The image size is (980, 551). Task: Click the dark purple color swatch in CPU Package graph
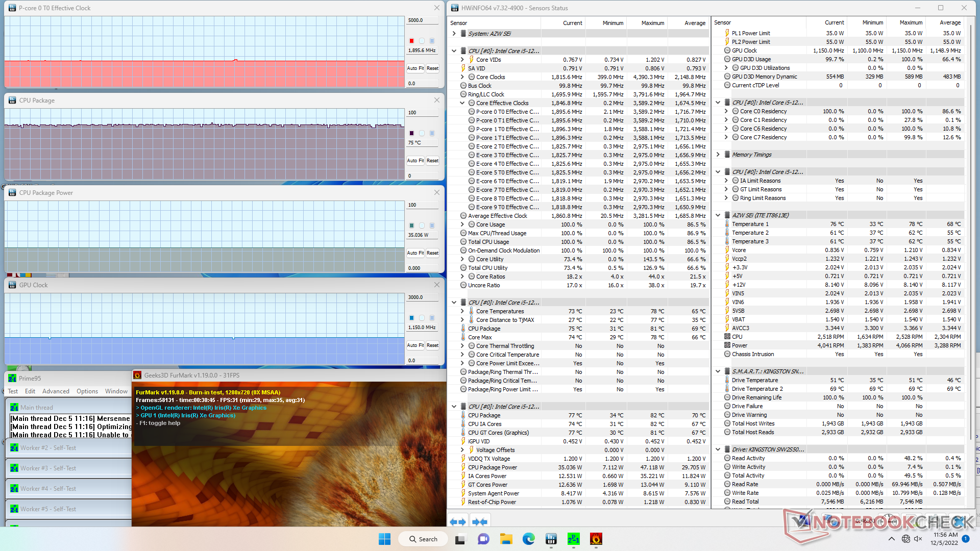(x=411, y=133)
